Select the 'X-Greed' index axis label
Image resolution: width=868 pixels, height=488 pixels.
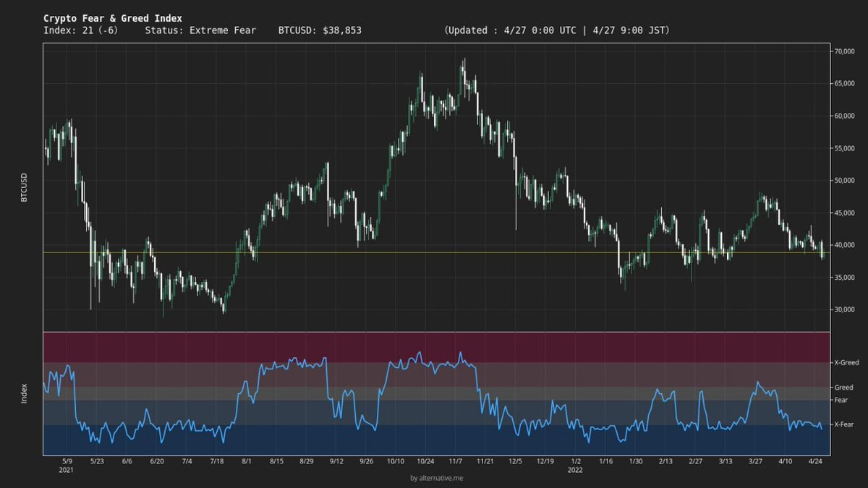846,362
